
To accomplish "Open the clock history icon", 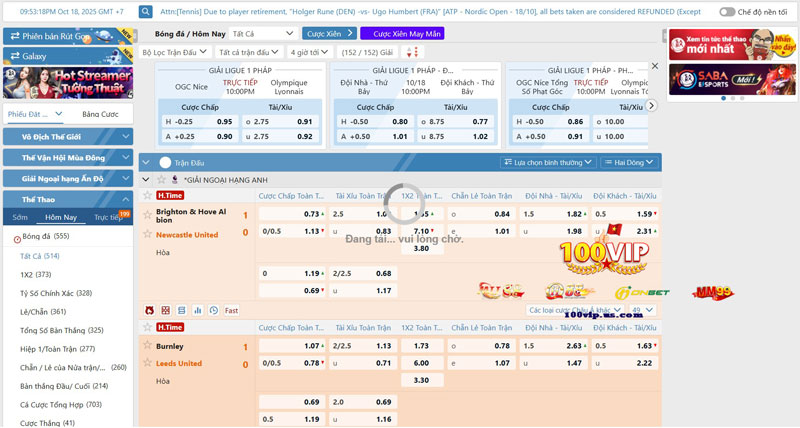I will tap(214, 310).
